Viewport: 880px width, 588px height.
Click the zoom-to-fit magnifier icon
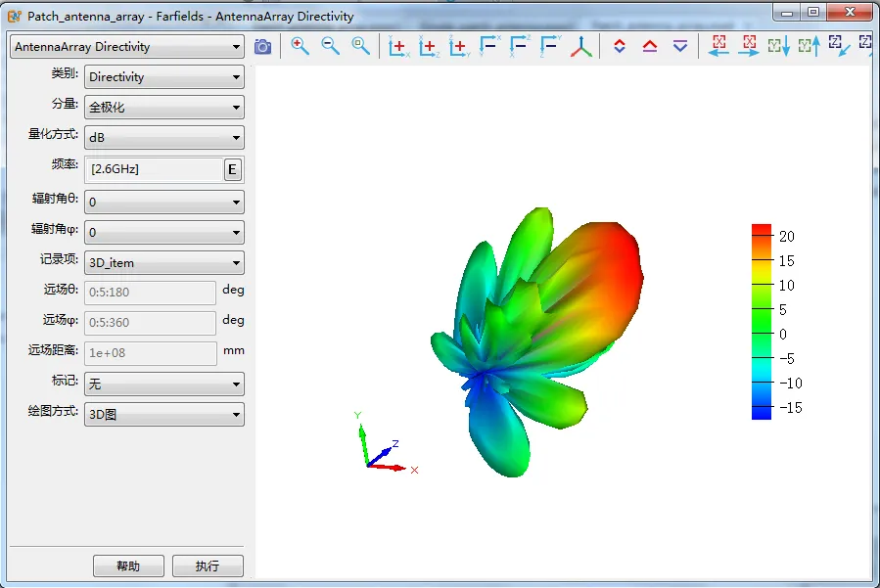point(360,46)
